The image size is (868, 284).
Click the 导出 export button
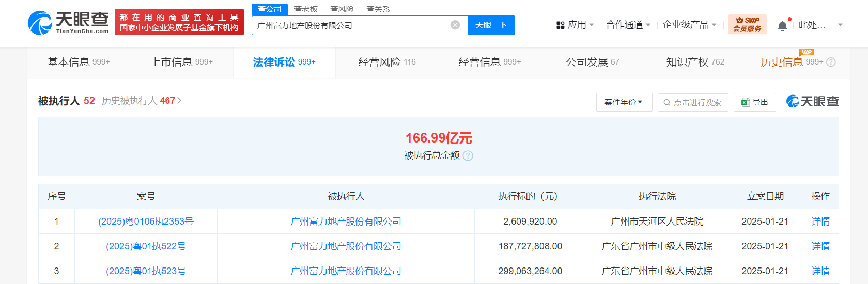(x=754, y=102)
